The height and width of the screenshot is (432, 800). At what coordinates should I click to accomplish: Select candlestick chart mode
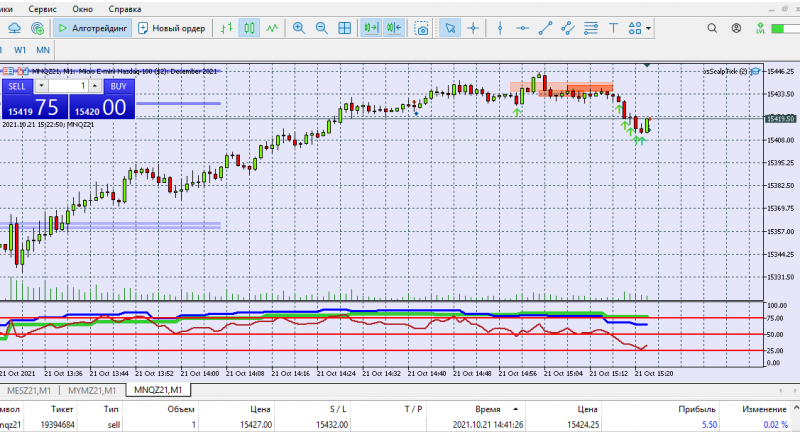[249, 28]
